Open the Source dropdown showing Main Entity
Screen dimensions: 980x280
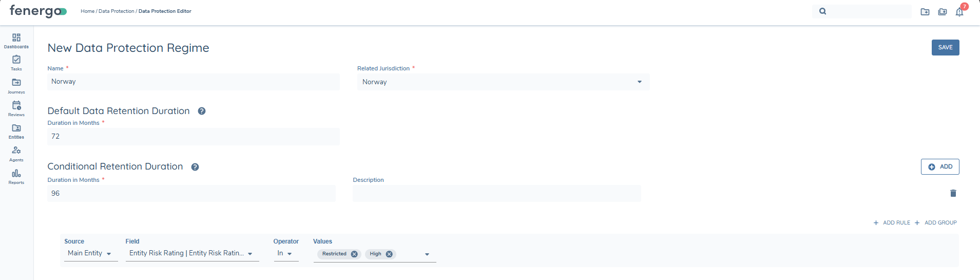pyautogui.click(x=90, y=253)
